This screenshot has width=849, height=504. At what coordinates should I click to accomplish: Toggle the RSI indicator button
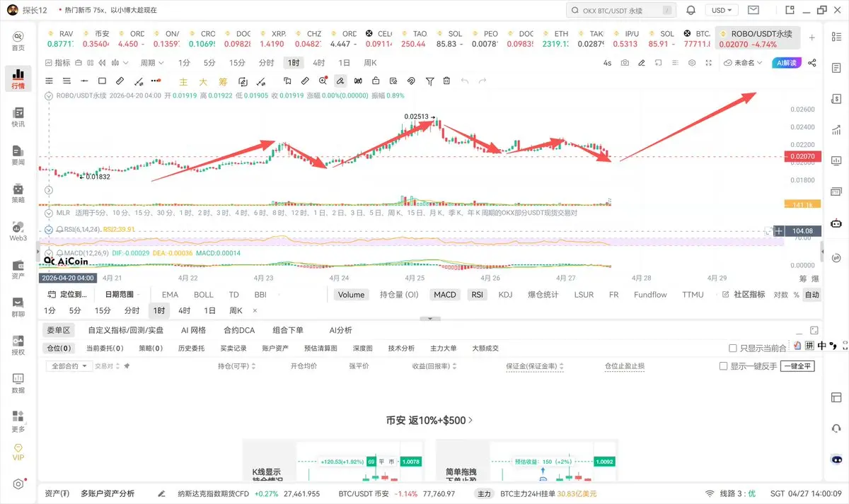pyautogui.click(x=478, y=295)
